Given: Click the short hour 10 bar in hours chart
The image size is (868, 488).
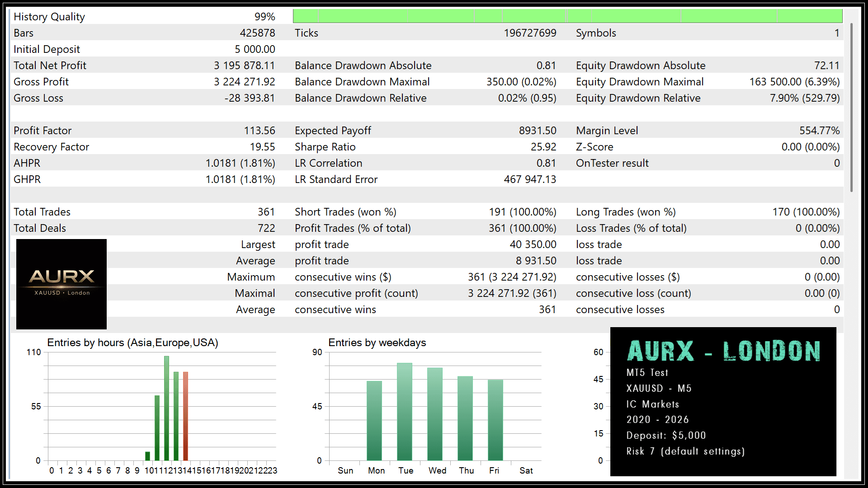Looking at the screenshot, I should (147, 455).
